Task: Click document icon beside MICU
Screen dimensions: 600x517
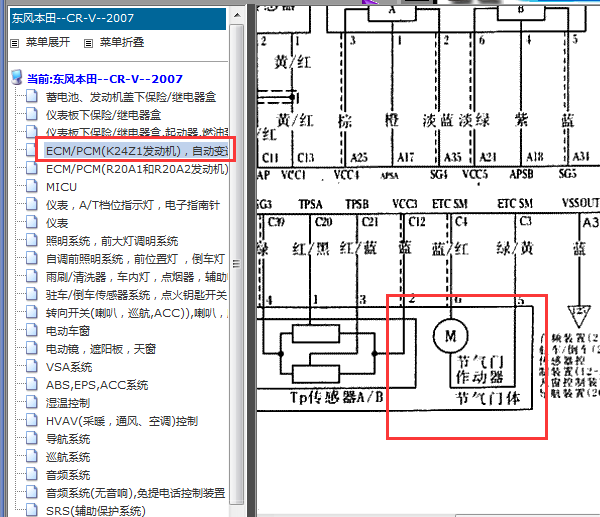Action: 32,186
